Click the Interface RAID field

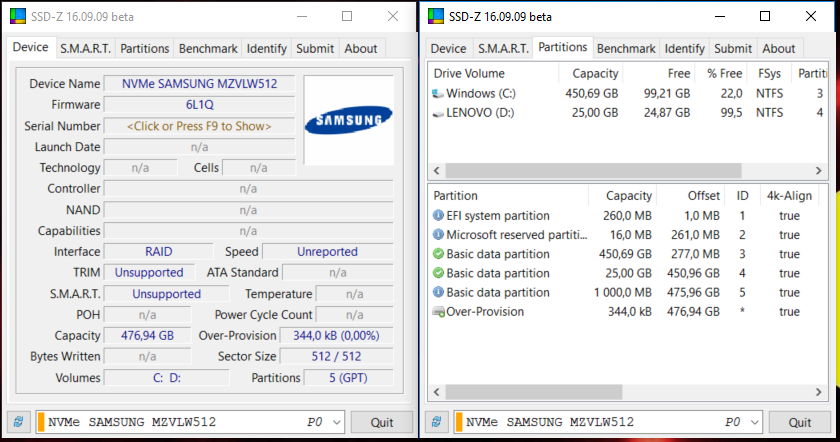[x=159, y=252]
